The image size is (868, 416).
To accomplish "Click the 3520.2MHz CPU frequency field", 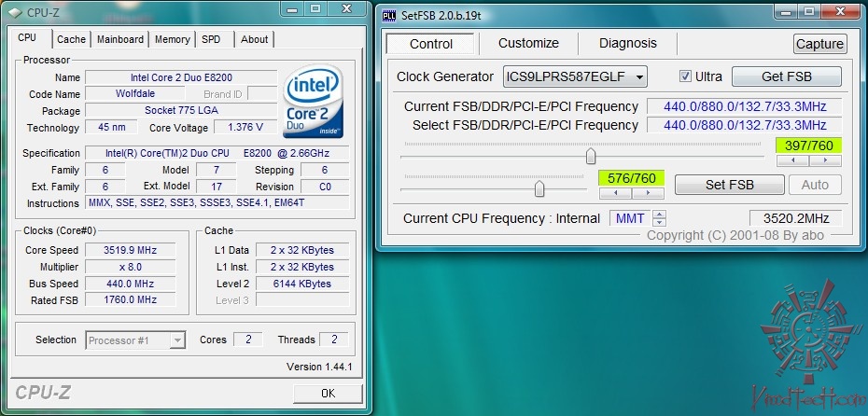I will point(795,218).
